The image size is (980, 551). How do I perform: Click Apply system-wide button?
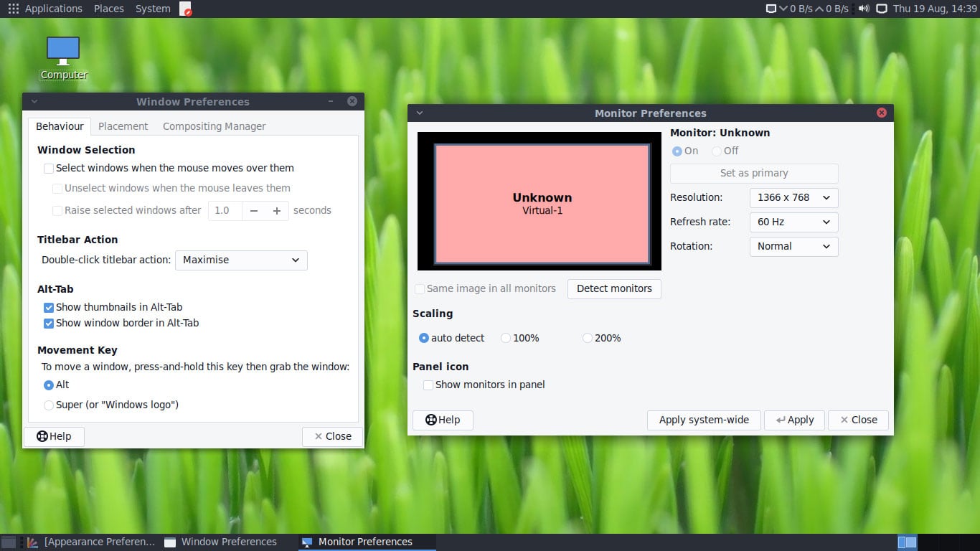(x=704, y=420)
